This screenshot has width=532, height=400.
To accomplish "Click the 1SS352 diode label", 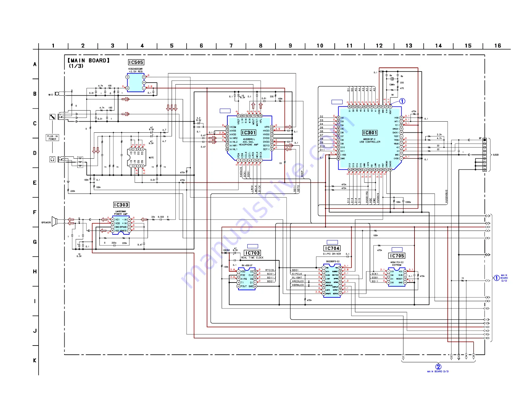I will (x=226, y=250).
